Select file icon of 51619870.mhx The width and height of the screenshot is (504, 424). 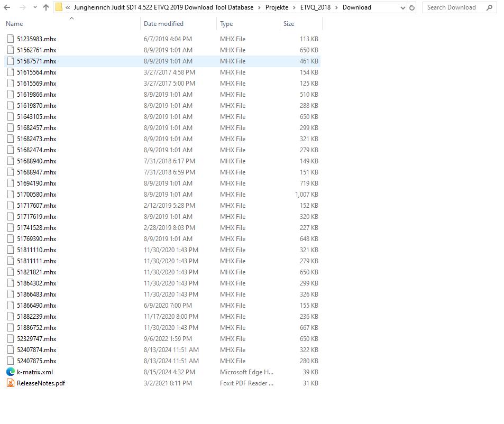click(x=11, y=106)
